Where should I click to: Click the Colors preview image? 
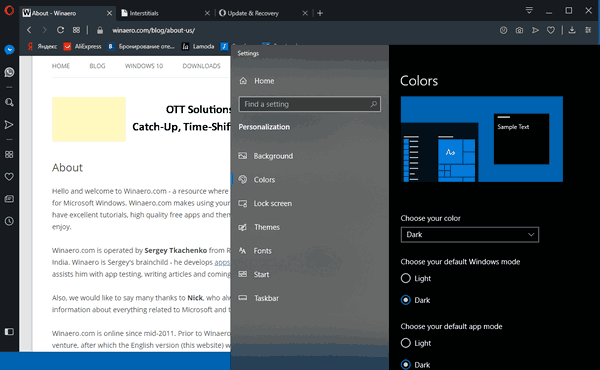pyautogui.click(x=482, y=139)
